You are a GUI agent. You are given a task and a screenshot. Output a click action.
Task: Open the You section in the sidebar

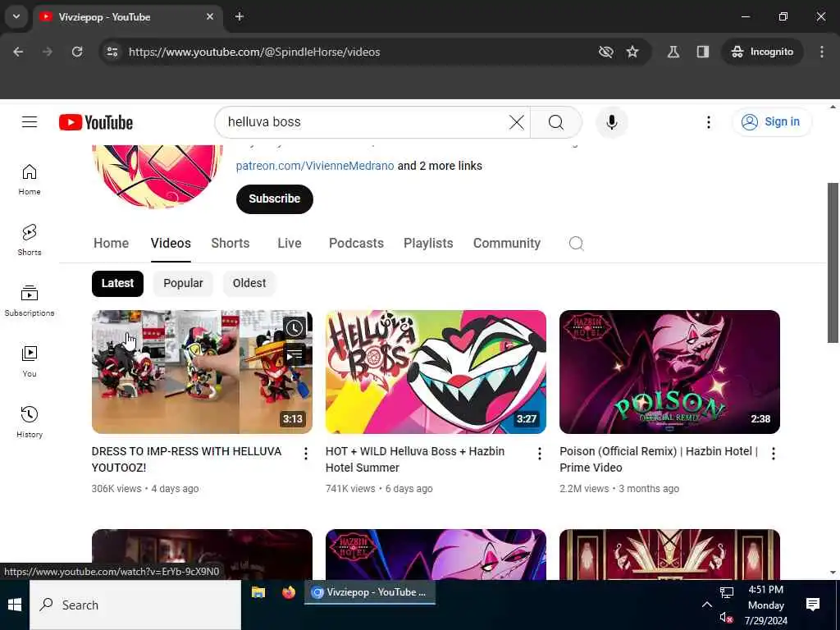click(30, 362)
